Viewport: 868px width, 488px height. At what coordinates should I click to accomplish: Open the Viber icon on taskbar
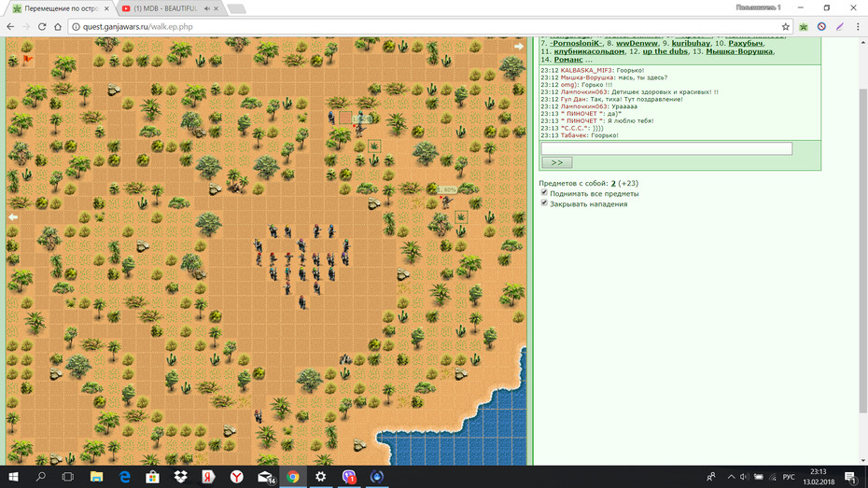[x=349, y=477]
